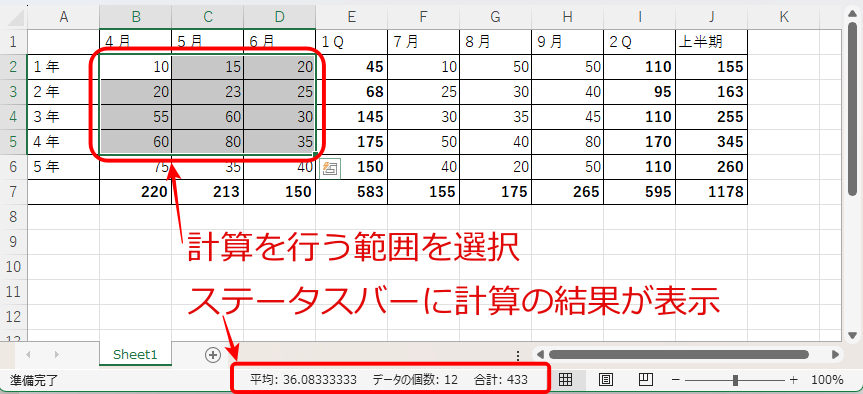Select row 8 header
This screenshot has width=863, height=394.
[x=14, y=217]
